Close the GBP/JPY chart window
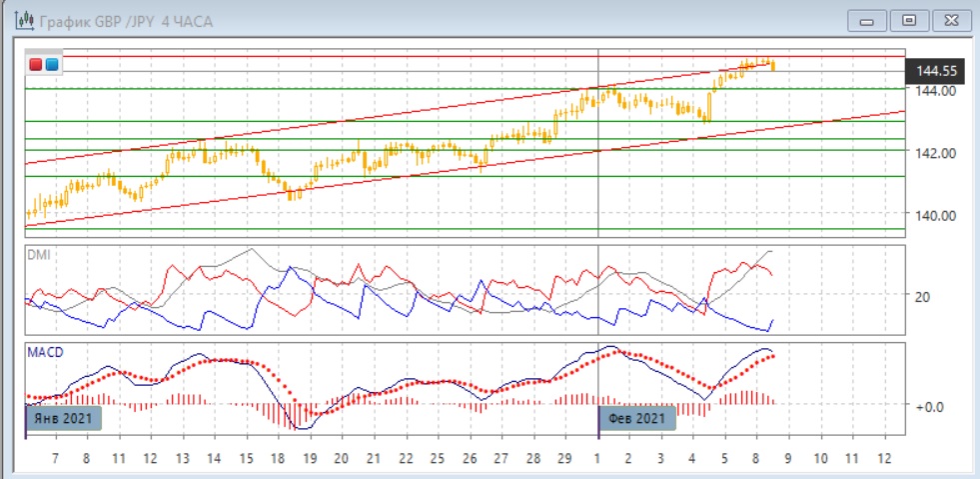Viewport: 980px width, 479px height. [950, 20]
